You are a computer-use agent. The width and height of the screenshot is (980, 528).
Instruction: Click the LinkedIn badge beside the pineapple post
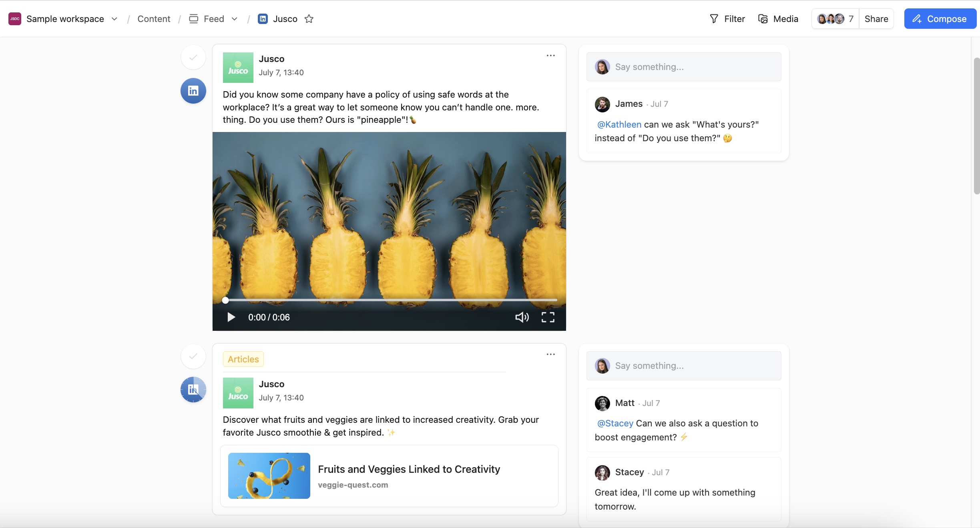193,91
